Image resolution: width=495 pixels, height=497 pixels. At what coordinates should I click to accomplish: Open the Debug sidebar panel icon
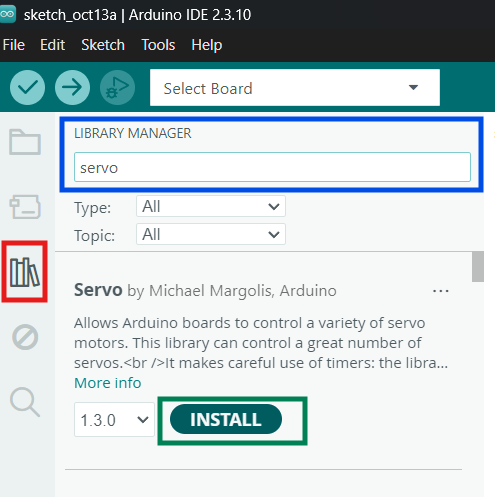25,337
